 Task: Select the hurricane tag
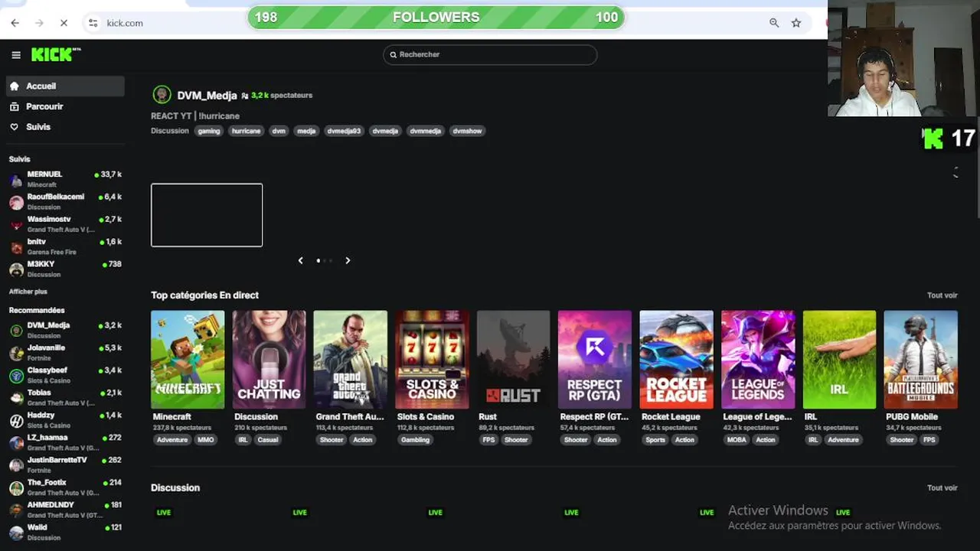247,131
